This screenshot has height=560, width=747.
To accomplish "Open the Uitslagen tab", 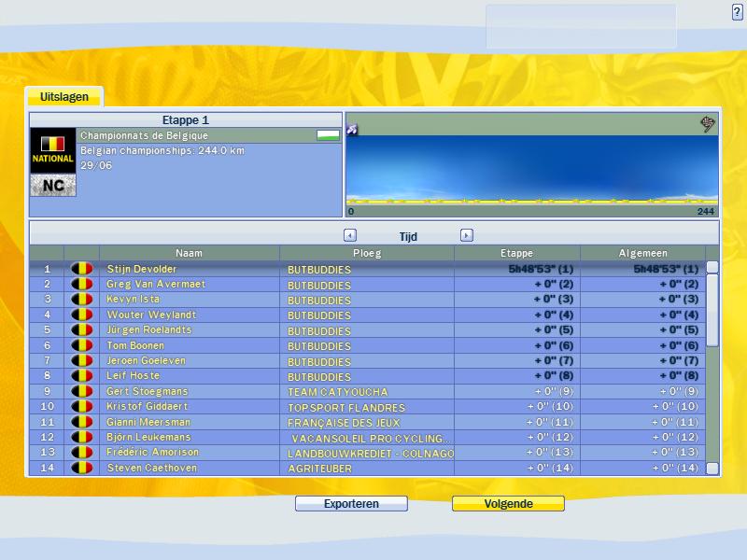I will click(x=63, y=97).
